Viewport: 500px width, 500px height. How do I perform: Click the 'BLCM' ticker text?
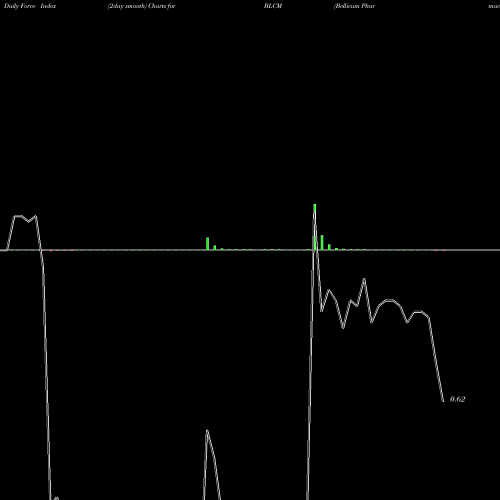[273, 6]
